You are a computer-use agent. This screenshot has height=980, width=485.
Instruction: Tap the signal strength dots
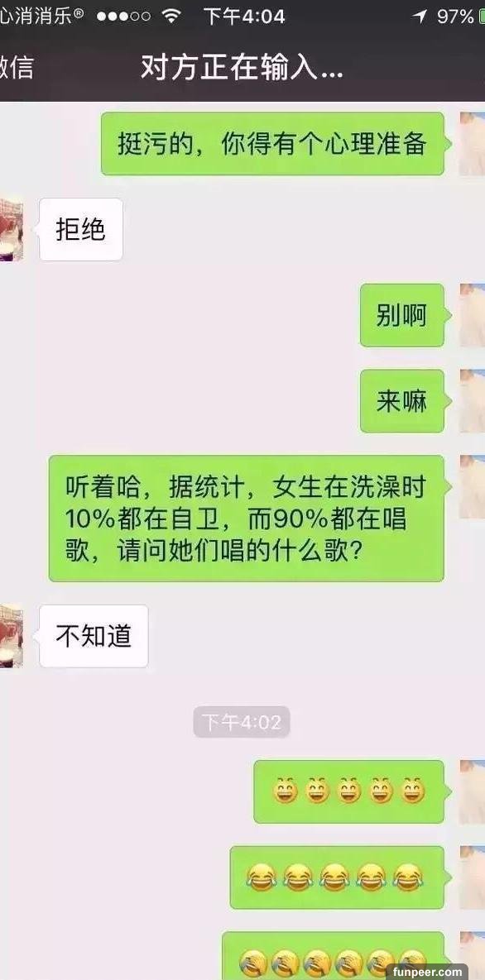click(123, 17)
